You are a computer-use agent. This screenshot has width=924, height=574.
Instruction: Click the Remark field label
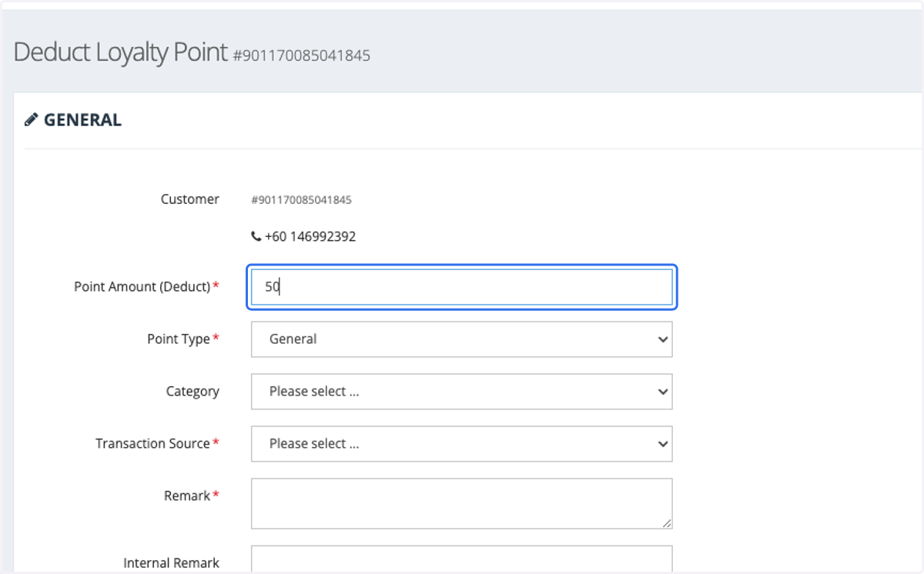pyautogui.click(x=187, y=496)
